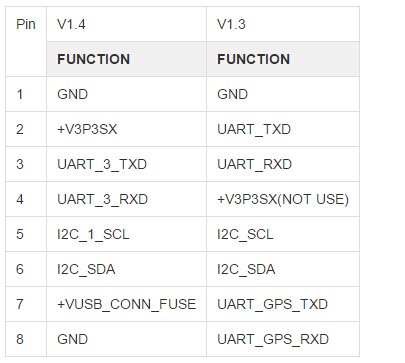Click the I2C_SCL cell in V1.3 column
This screenshot has width=405, height=363.
tap(283, 234)
